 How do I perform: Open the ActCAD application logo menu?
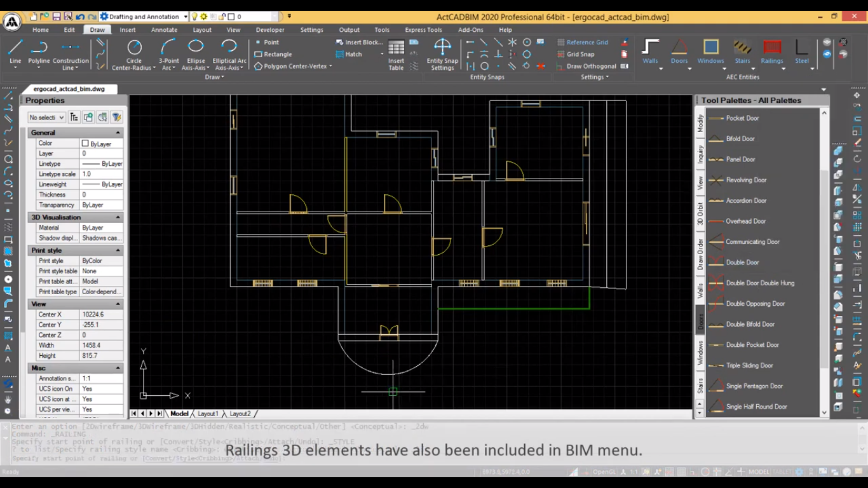click(x=12, y=22)
